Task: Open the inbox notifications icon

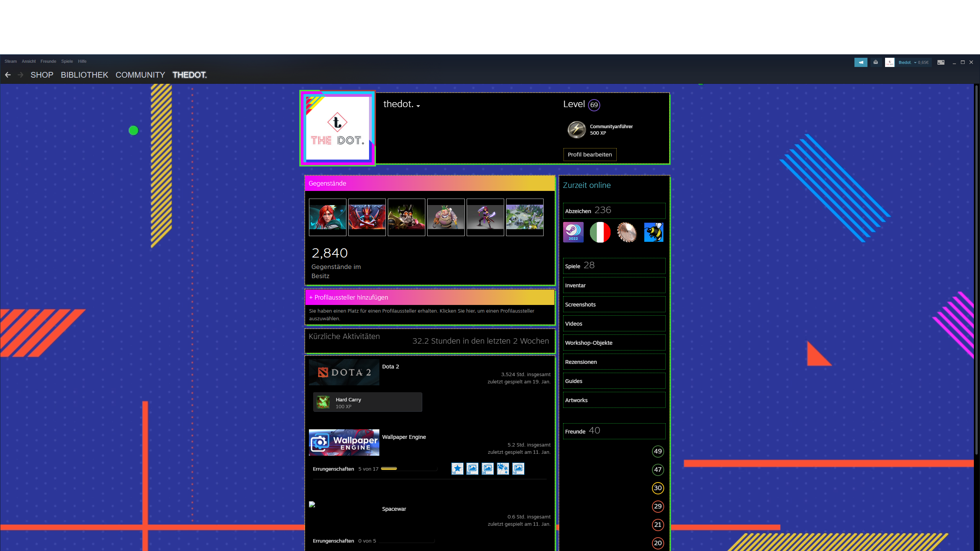Action: click(x=875, y=62)
